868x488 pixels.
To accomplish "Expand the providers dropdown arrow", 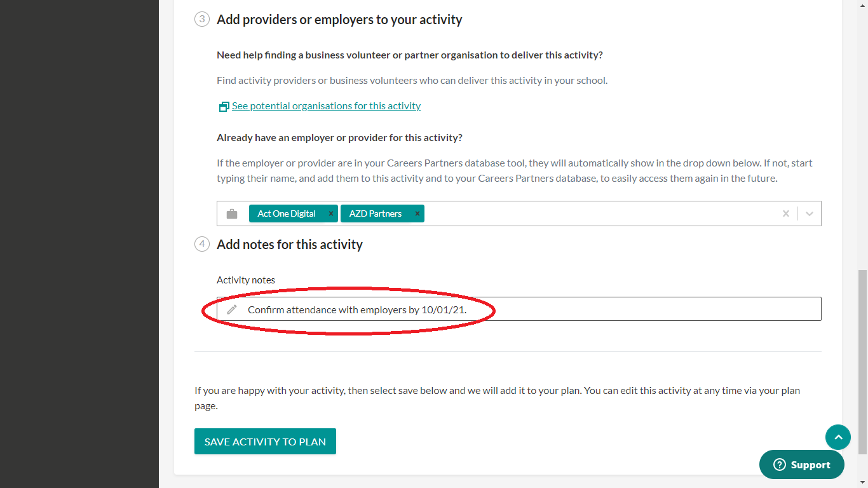I will (x=810, y=214).
